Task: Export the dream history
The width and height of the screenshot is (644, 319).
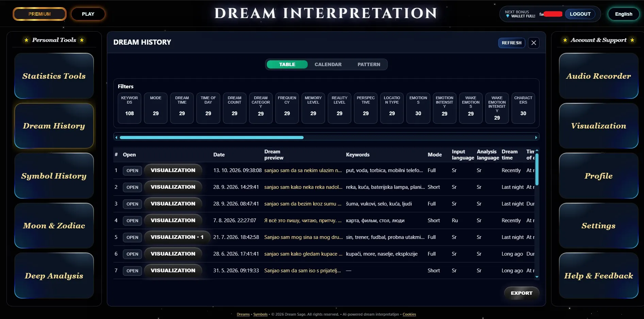Action: [x=521, y=293]
